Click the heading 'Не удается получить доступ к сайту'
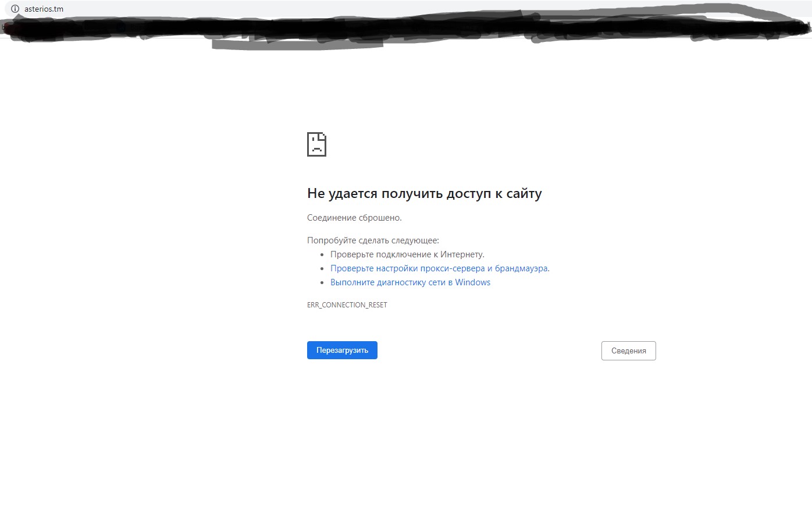 click(x=424, y=193)
